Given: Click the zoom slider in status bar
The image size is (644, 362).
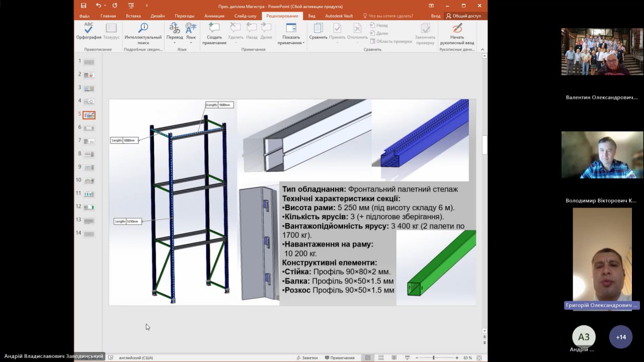Looking at the screenshot, I should coord(434,357).
